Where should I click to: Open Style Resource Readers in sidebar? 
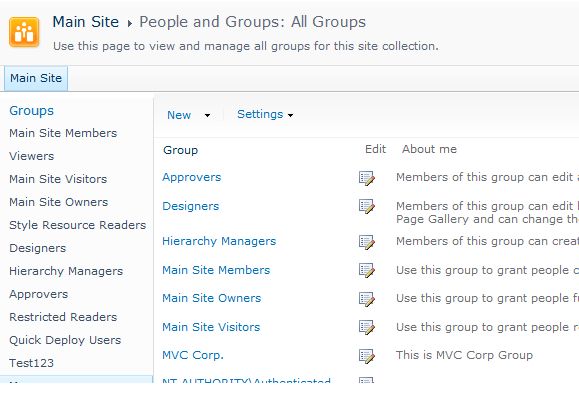coord(78,225)
